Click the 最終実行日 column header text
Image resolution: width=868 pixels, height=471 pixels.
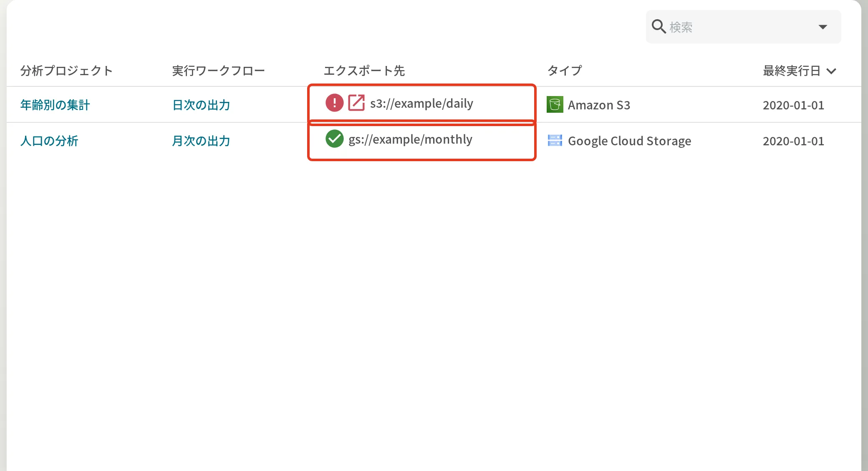point(792,71)
